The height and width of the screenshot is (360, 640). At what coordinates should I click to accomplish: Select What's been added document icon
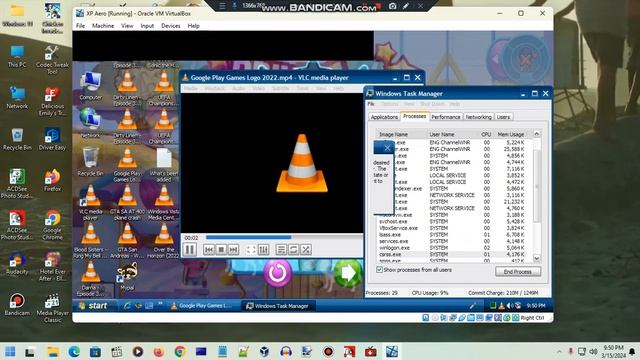click(x=164, y=165)
